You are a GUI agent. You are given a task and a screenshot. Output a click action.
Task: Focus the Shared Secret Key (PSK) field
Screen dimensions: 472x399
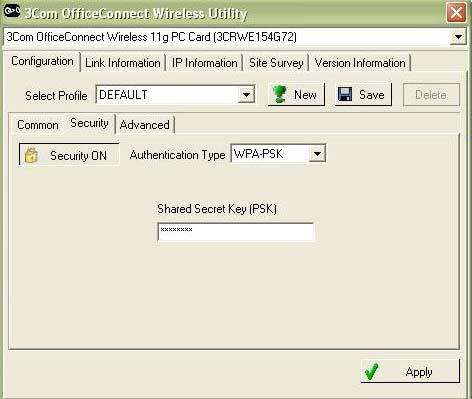click(236, 232)
